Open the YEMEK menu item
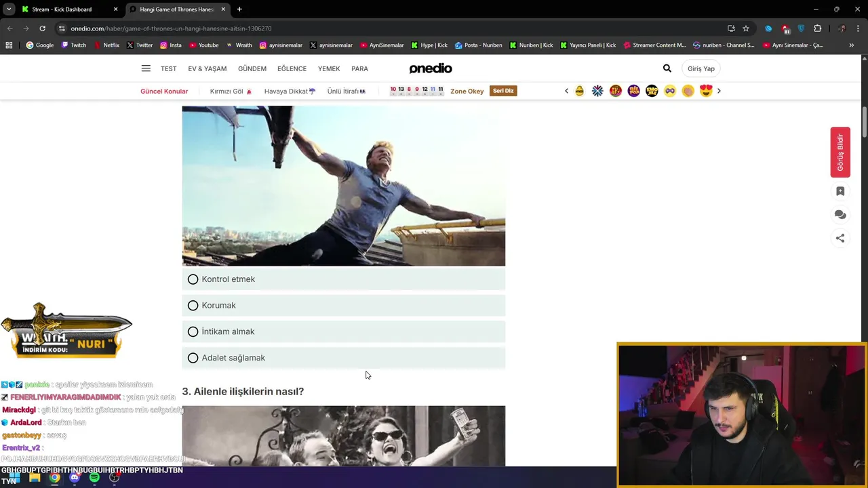 tap(329, 68)
